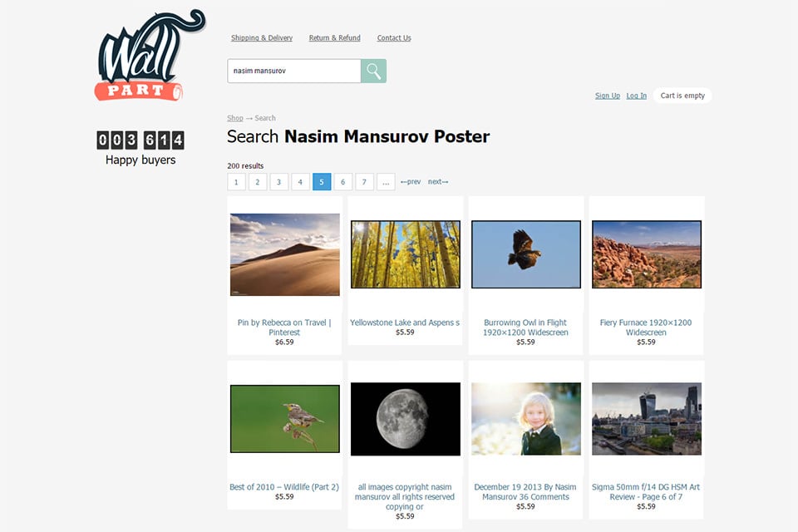Open the moon poster thumbnail
798x532 pixels.
click(406, 419)
